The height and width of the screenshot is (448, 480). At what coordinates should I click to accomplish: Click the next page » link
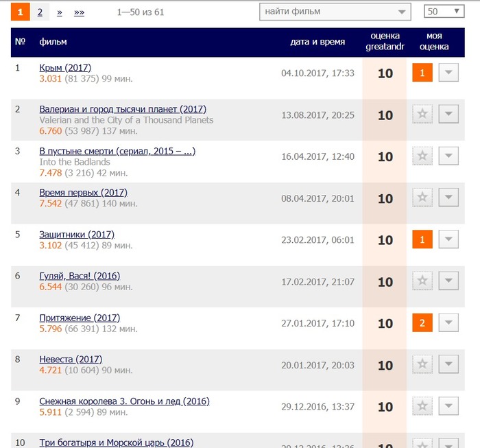click(x=60, y=12)
